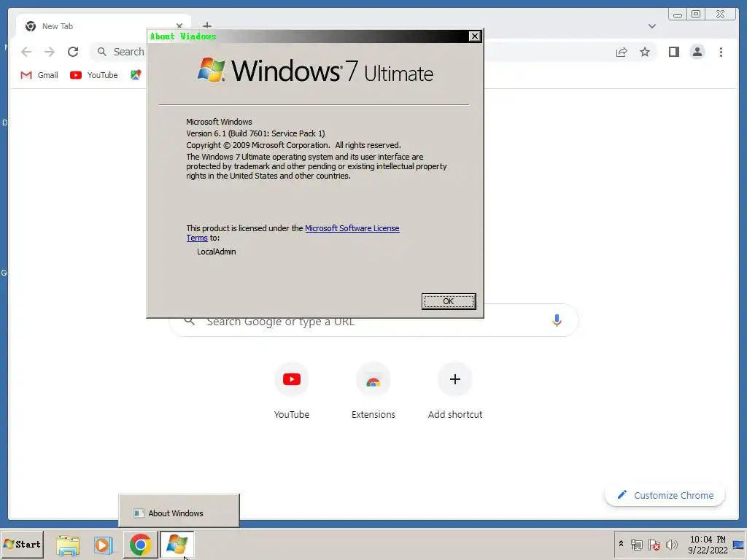
Task: Open the volume tray icon
Action: click(x=672, y=544)
